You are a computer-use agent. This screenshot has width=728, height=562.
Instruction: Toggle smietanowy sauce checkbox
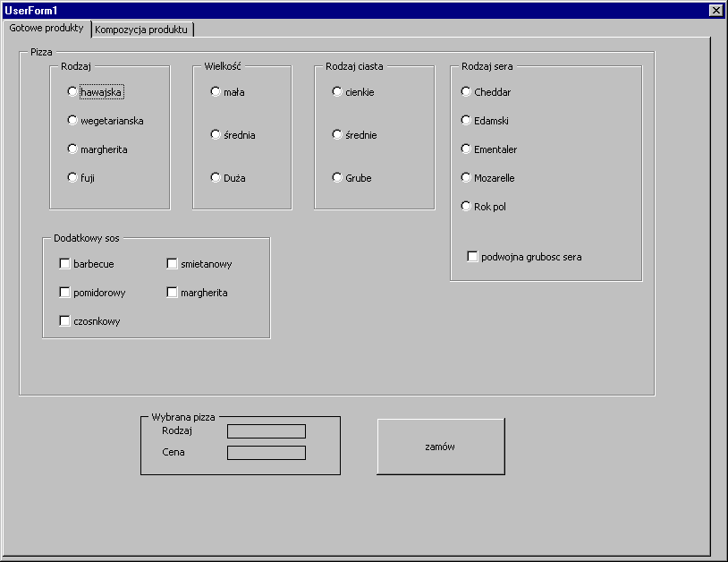pos(173,264)
